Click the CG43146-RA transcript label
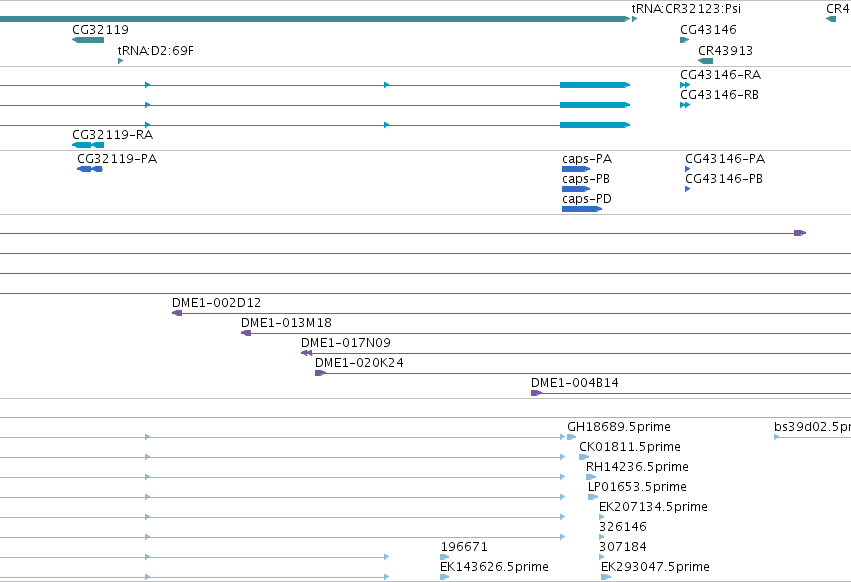This screenshot has width=851, height=582. pyautogui.click(x=721, y=75)
